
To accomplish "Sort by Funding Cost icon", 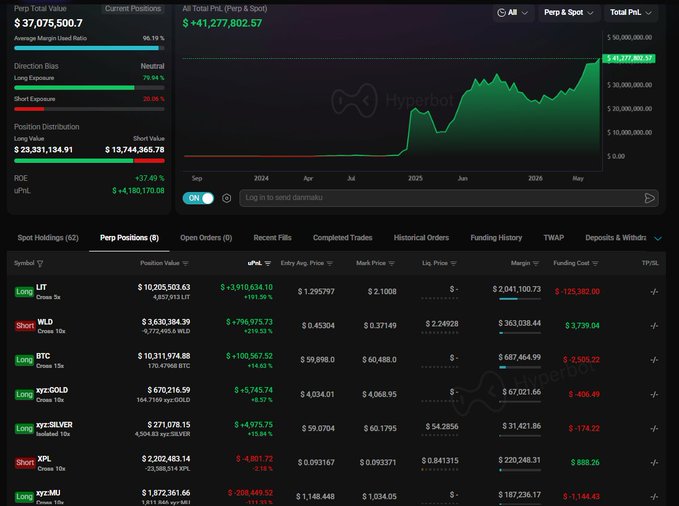I will point(595,263).
